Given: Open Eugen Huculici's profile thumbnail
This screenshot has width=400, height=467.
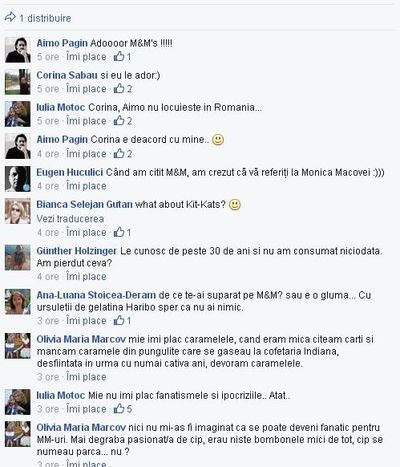Looking at the screenshot, I should tap(18, 179).
